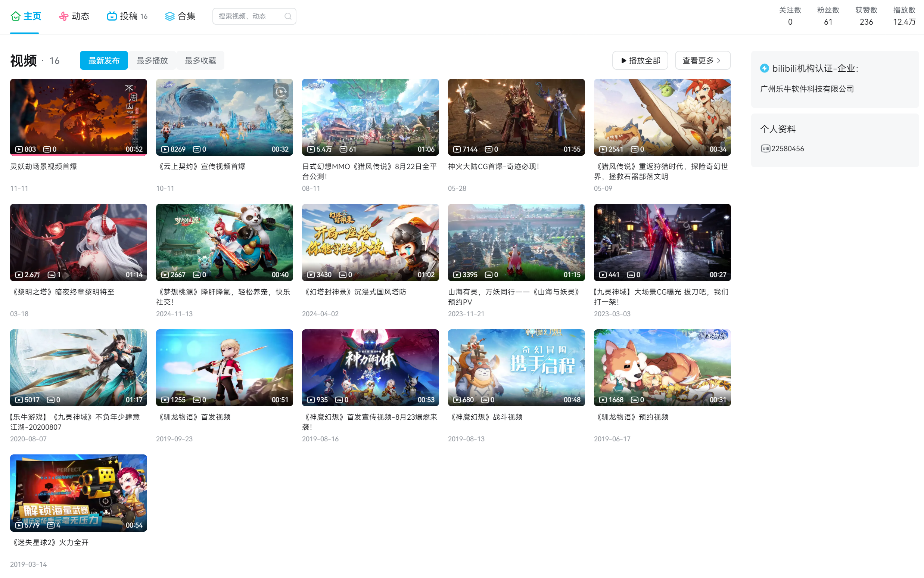Click the watch-later icon on 云上契约 thumbnail

[x=281, y=92]
